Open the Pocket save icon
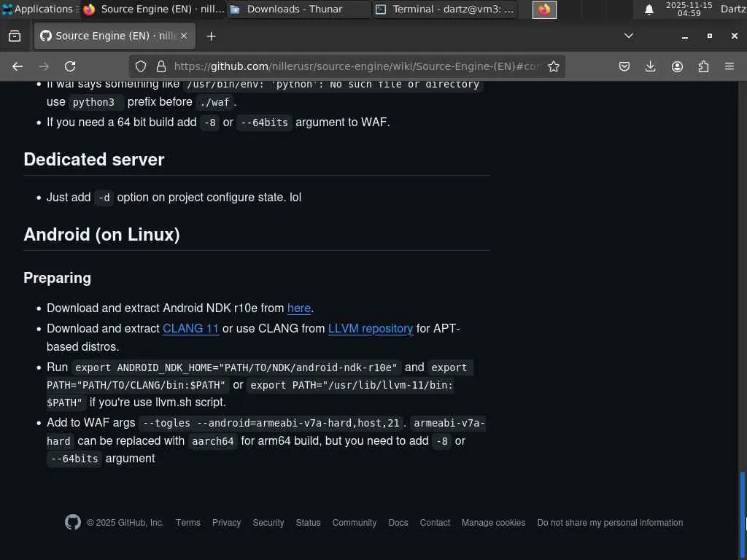The height and width of the screenshot is (560, 747). pyautogui.click(x=624, y=66)
